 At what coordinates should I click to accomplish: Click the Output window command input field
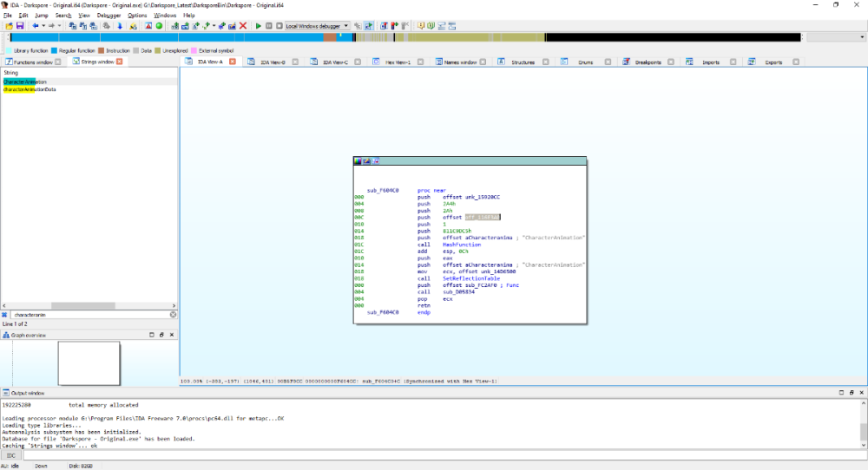[444, 455]
